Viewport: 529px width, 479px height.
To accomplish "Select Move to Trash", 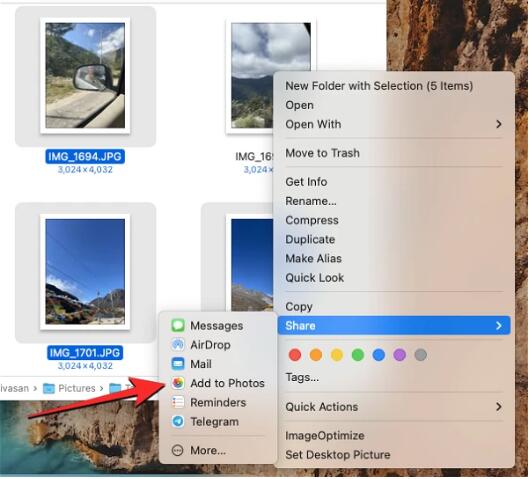I will (323, 153).
